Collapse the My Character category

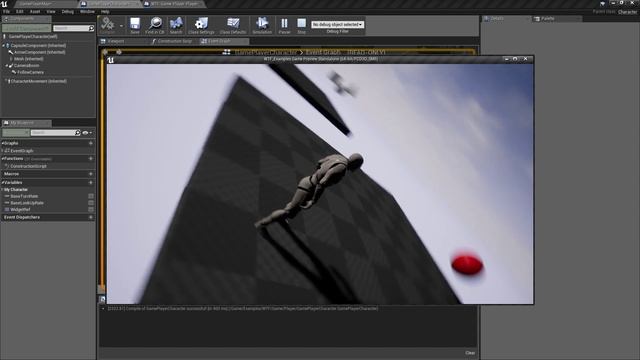tap(3, 189)
